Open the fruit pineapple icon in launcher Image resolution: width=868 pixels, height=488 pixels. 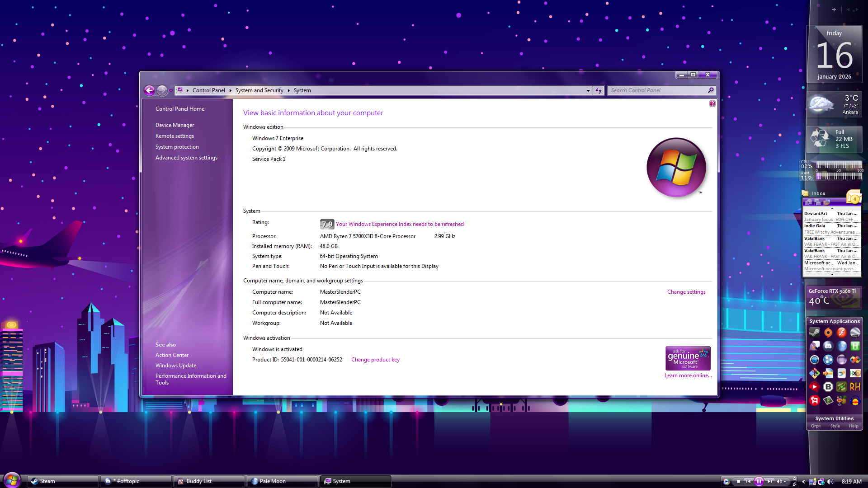(841, 401)
